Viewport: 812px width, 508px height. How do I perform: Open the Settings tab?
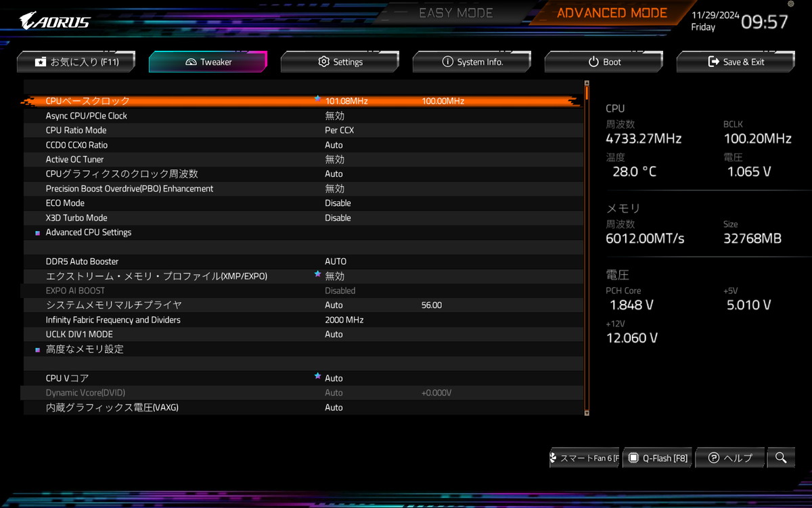click(340, 62)
